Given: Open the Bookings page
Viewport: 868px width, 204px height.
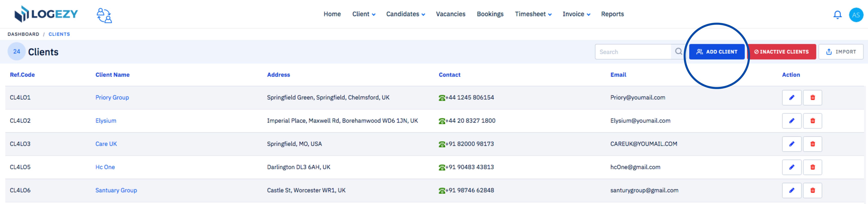Looking at the screenshot, I should click(x=490, y=14).
